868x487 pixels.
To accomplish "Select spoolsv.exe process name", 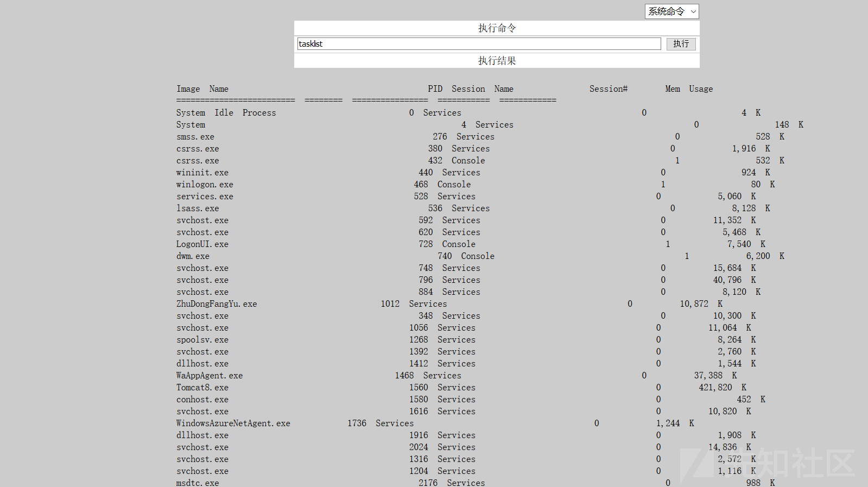I will [202, 340].
